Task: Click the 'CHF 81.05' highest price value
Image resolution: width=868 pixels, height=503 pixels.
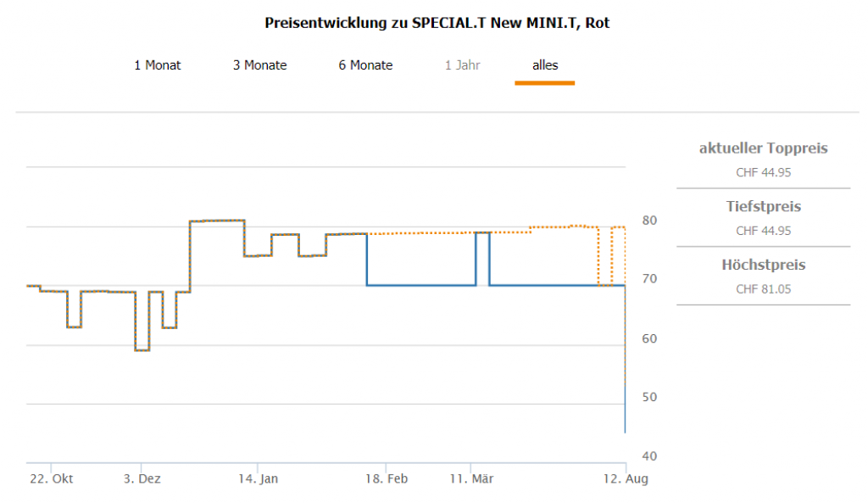Action: tap(763, 289)
